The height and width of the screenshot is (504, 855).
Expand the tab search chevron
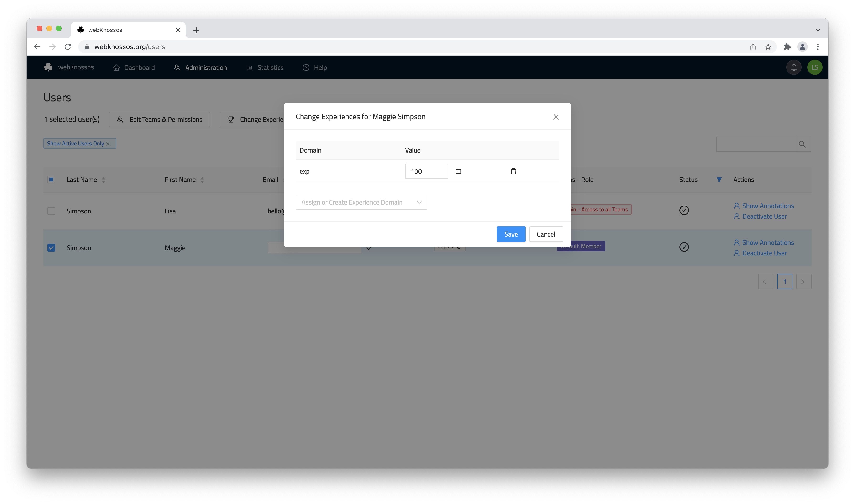[x=818, y=30]
